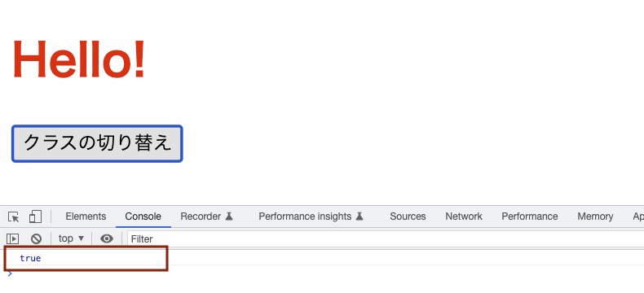Image resolution: width=644 pixels, height=293 pixels.
Task: Open the Sources tab
Action: click(x=408, y=216)
